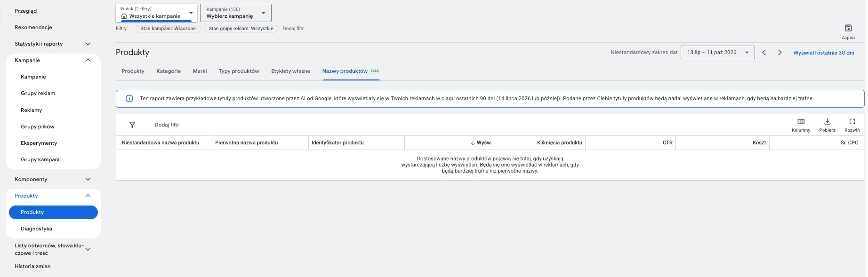Switch to the Kategorie tab
The image size is (868, 277).
coord(169,71)
